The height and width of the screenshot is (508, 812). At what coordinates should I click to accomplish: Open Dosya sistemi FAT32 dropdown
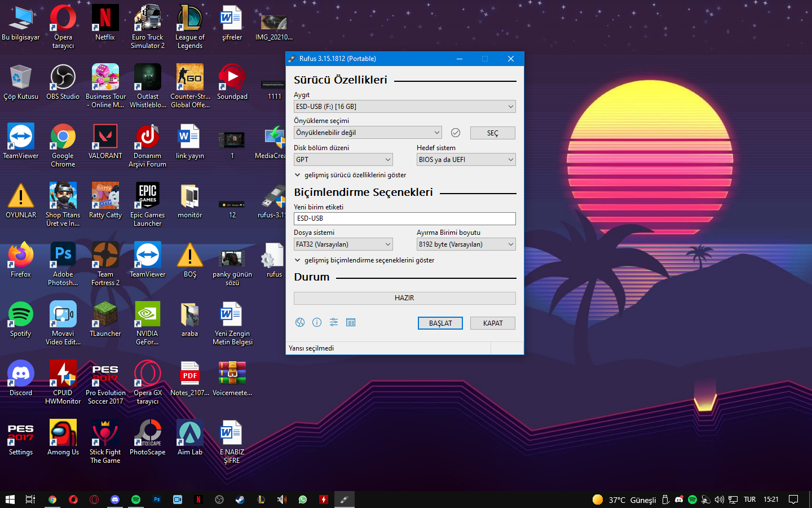343,244
